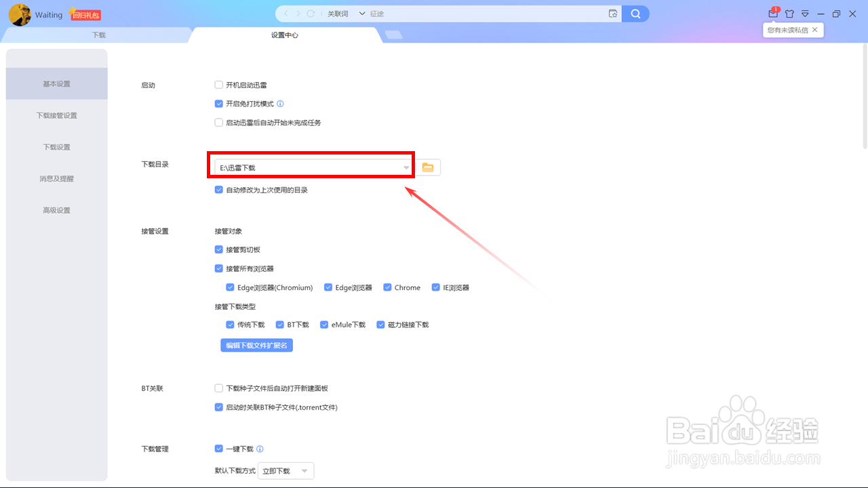The width and height of the screenshot is (868, 488).
Task: Click the info icon next to 开启免打扰模式
Action: [280, 104]
